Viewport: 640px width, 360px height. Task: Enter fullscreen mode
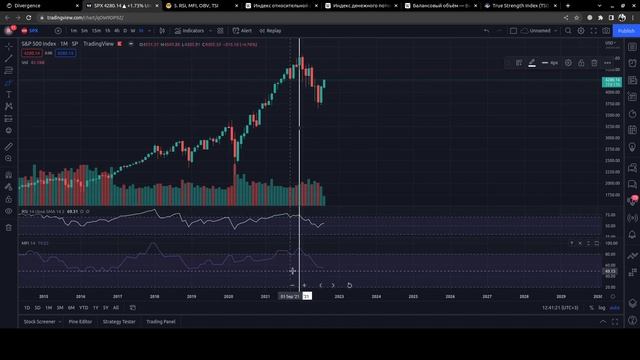coord(593,31)
